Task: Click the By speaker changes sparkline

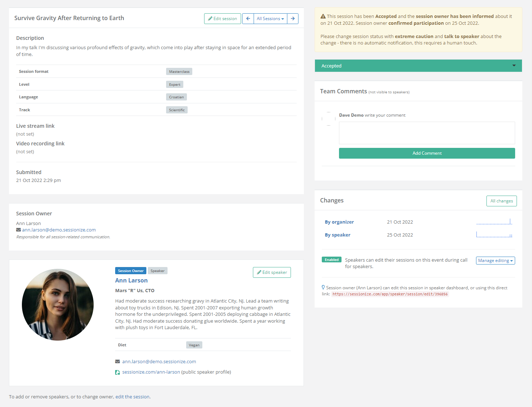Action: (494, 235)
